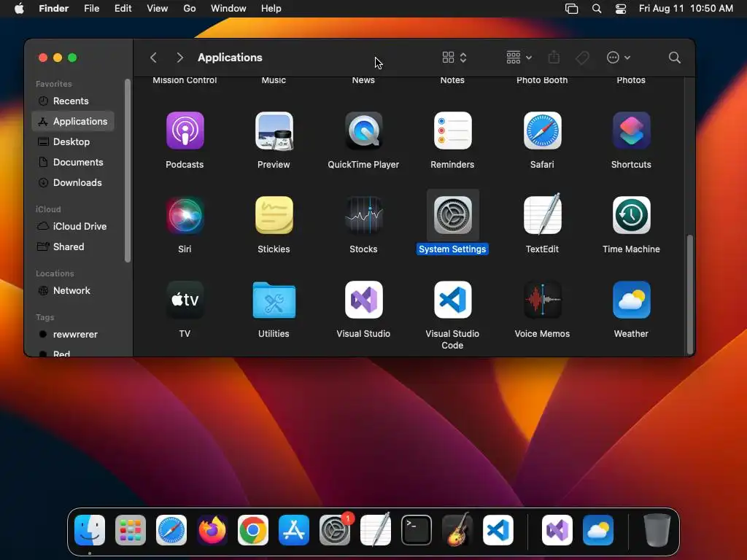This screenshot has width=747, height=560.
Task: Select the Stocks app icon
Action: coord(363,215)
